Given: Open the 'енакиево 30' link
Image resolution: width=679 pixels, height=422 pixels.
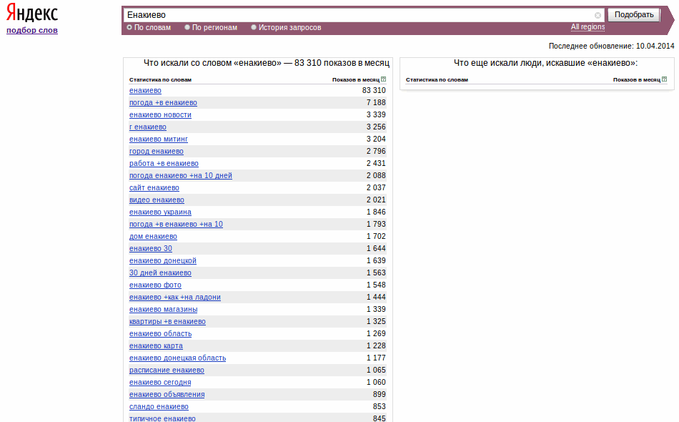Looking at the screenshot, I should point(151,248).
